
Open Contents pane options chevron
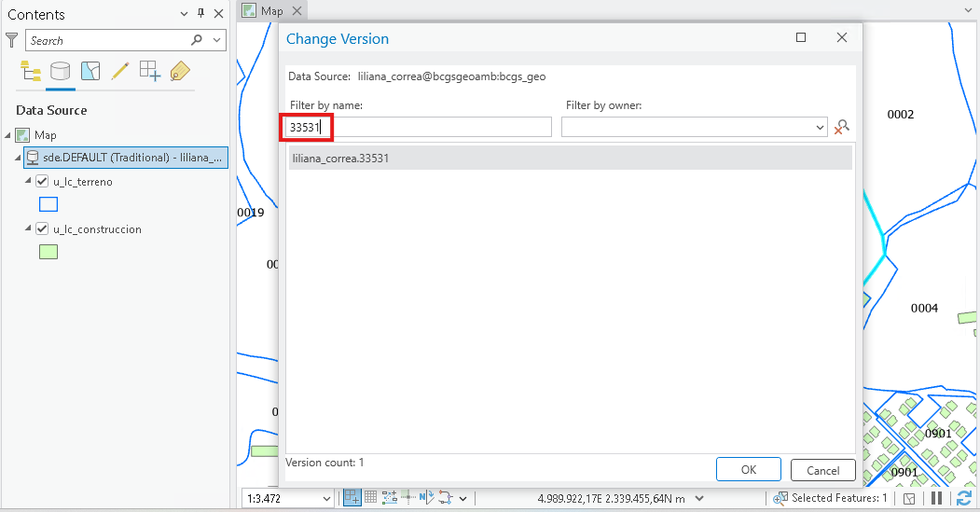coord(184,14)
